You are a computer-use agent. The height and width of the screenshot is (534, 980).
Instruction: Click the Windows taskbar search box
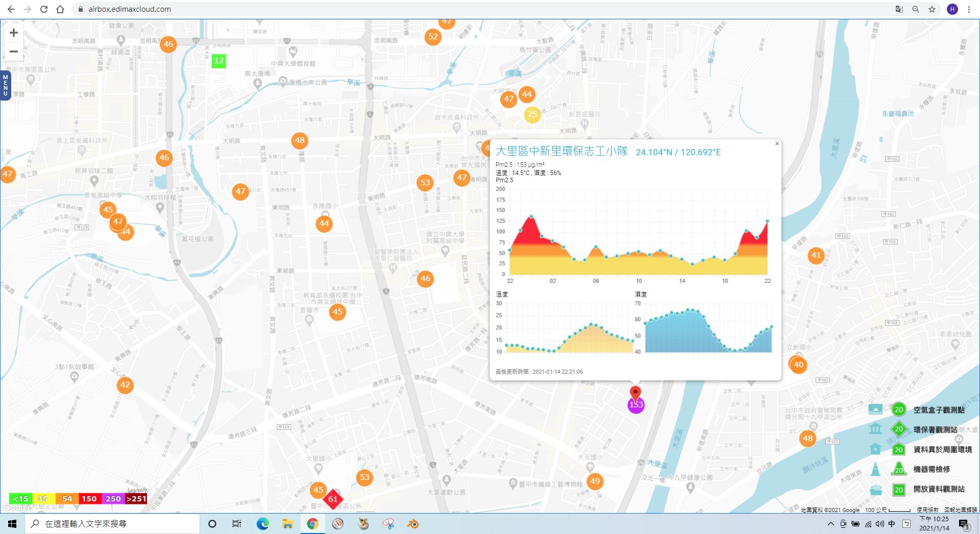pyautogui.click(x=112, y=524)
